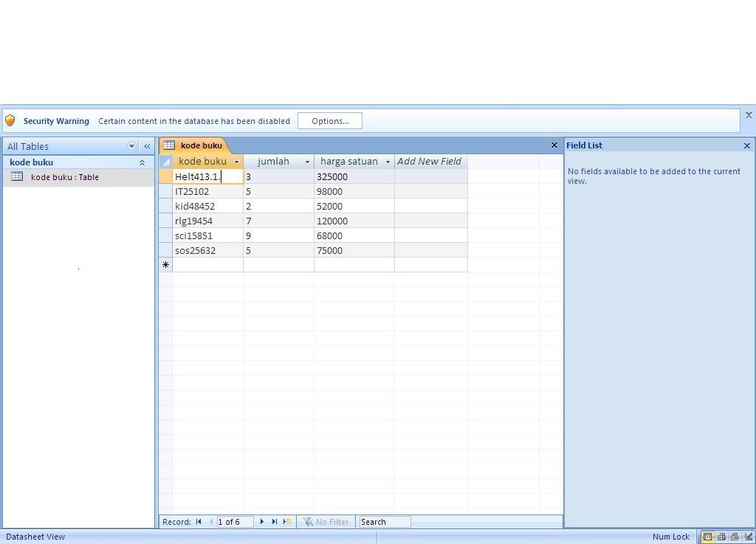Click the current record number box
Image resolution: width=756 pixels, height=544 pixels.
pos(236,522)
